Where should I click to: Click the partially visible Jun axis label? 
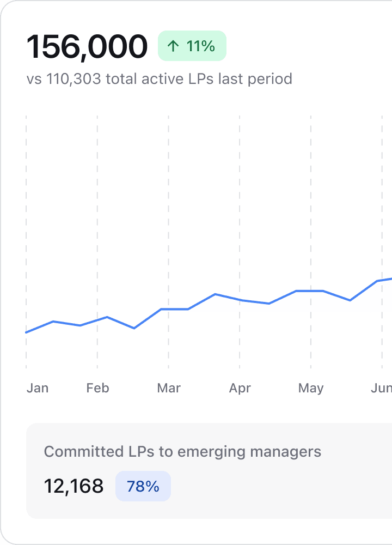381,388
